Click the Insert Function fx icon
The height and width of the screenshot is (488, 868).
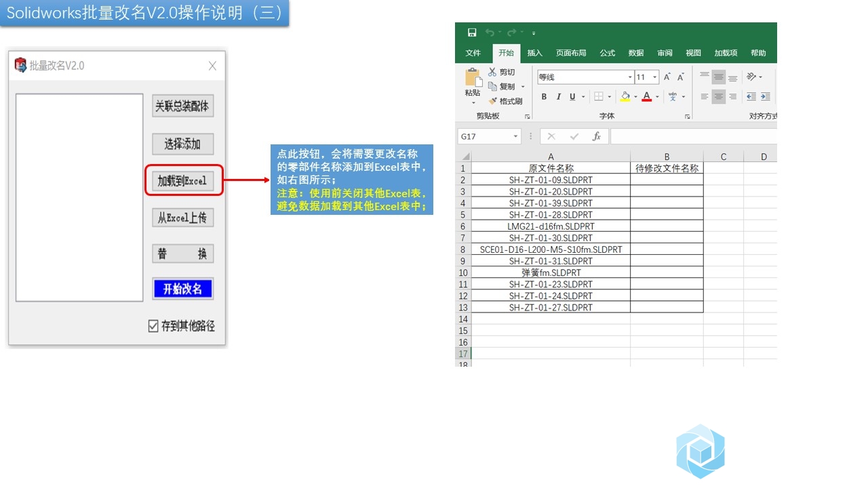pos(597,136)
